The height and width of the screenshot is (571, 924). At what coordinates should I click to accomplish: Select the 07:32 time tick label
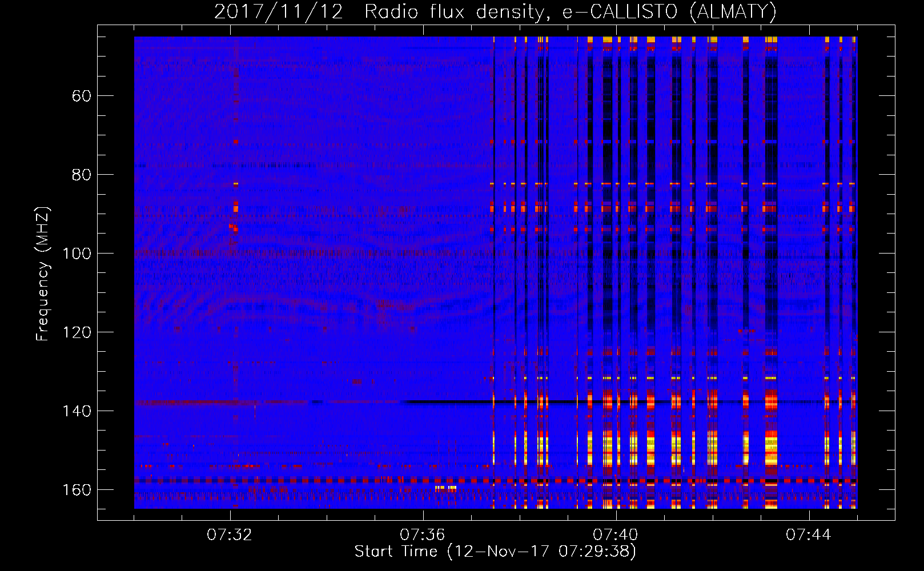(x=230, y=535)
